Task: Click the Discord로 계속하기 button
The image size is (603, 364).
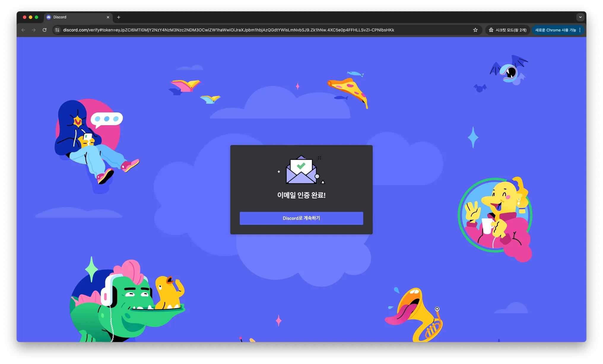Action: [301, 218]
